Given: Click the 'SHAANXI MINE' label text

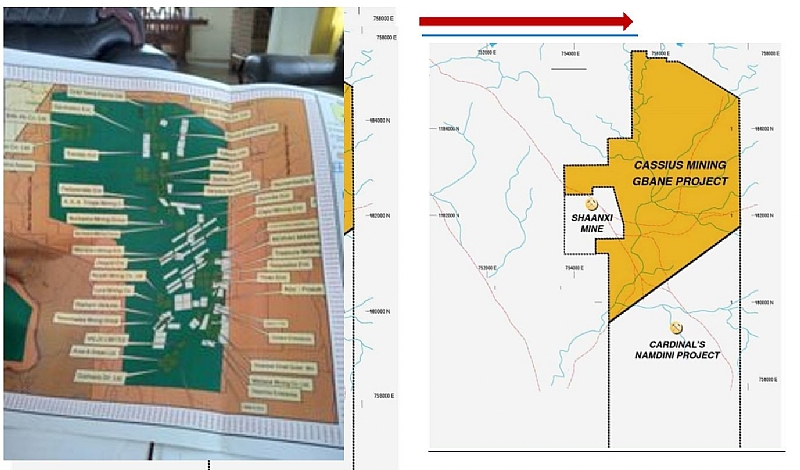Looking at the screenshot, I should pos(592,223).
